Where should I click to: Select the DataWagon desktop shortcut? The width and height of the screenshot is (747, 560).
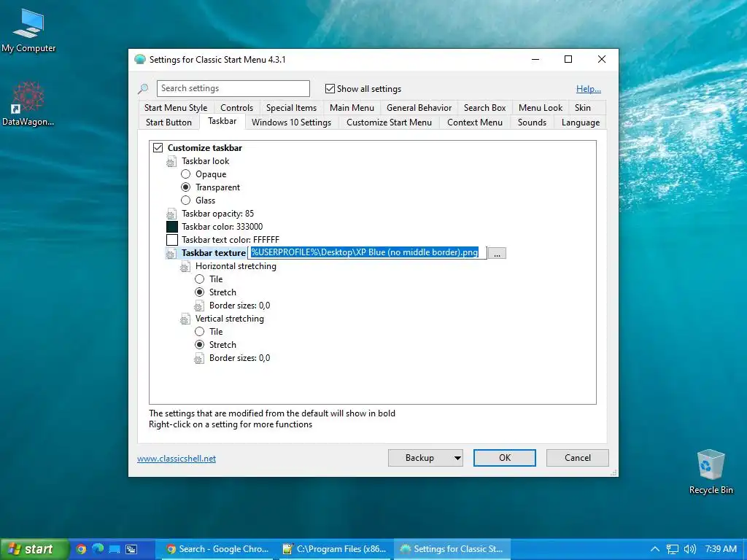point(28,104)
